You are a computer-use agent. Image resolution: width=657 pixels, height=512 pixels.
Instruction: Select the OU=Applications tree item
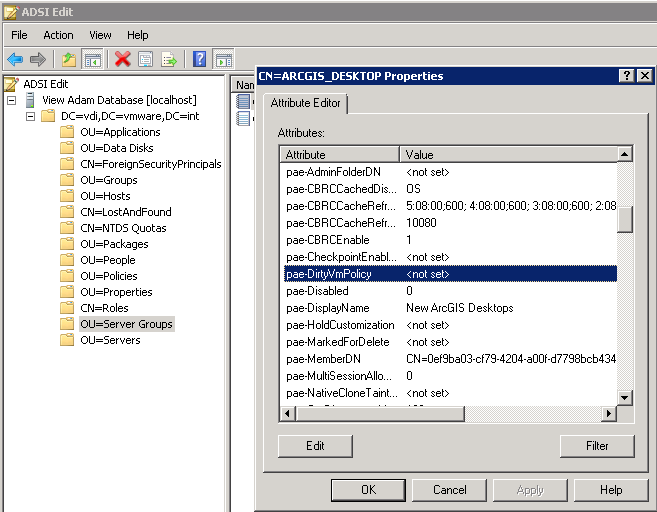120,132
